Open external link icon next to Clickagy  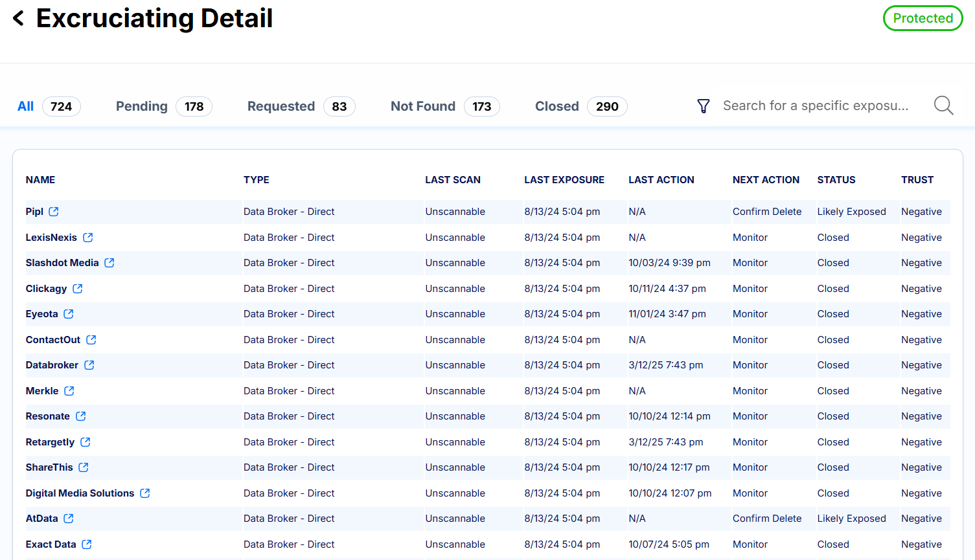click(78, 289)
